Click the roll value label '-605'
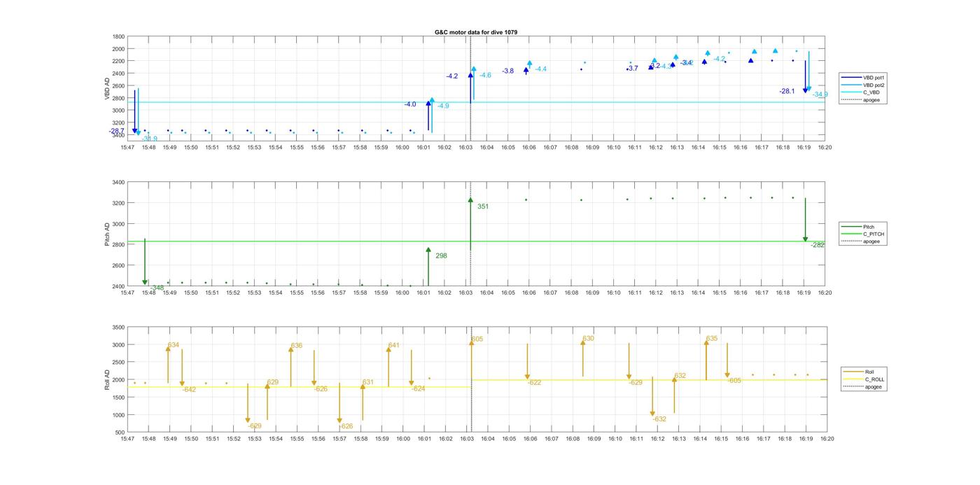This screenshot has width=980, height=485. tap(734, 381)
